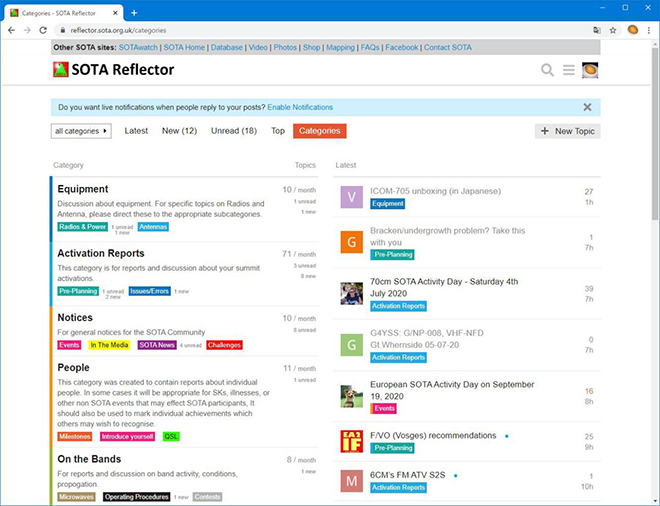Open the Shop link
The width and height of the screenshot is (660, 506).
point(311,48)
